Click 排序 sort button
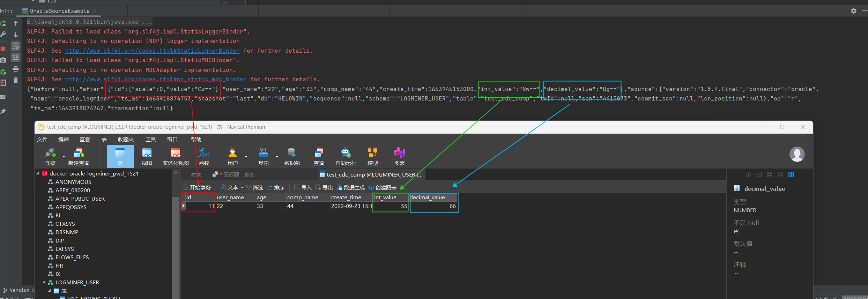This screenshot has height=299, width=868. click(276, 188)
